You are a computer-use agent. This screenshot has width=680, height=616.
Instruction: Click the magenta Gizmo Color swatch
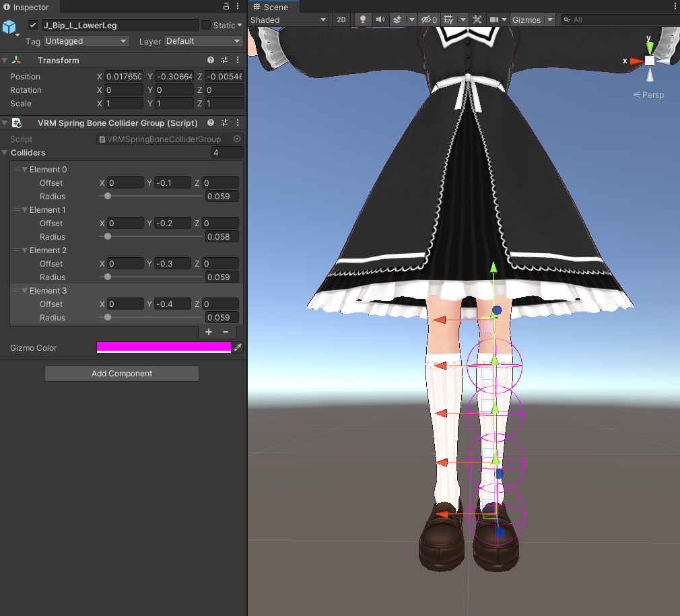click(x=164, y=347)
